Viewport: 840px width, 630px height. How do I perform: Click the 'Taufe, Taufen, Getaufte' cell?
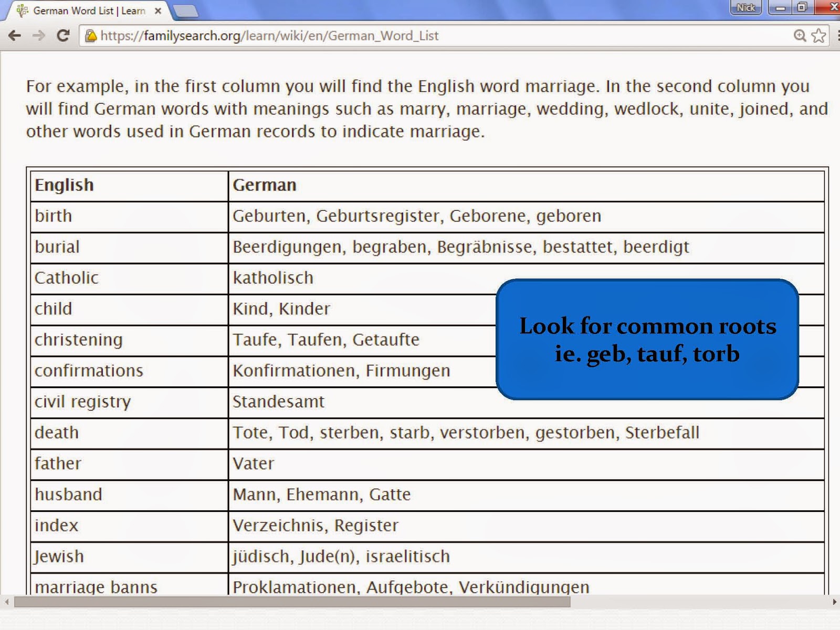point(527,341)
